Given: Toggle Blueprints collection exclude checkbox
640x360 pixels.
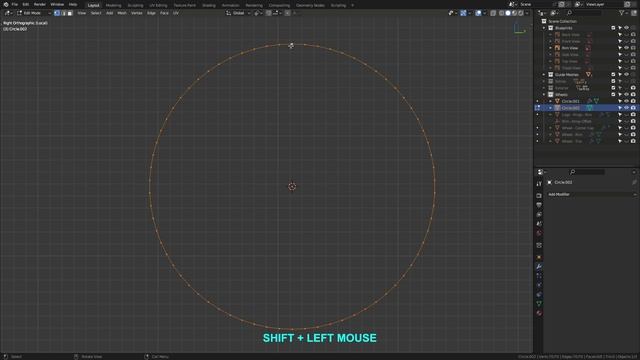Looking at the screenshot, I should [613, 28].
